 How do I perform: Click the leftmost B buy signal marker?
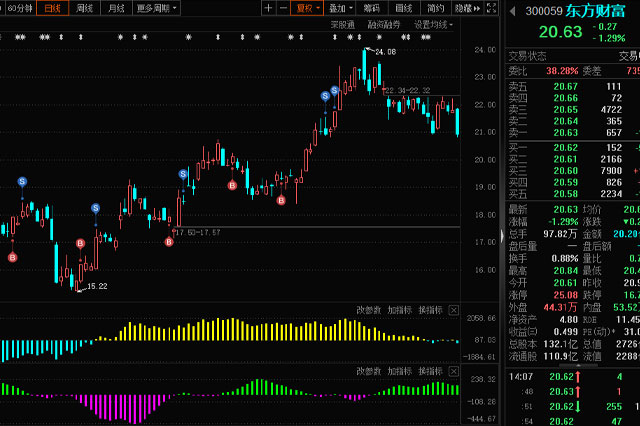(x=13, y=257)
